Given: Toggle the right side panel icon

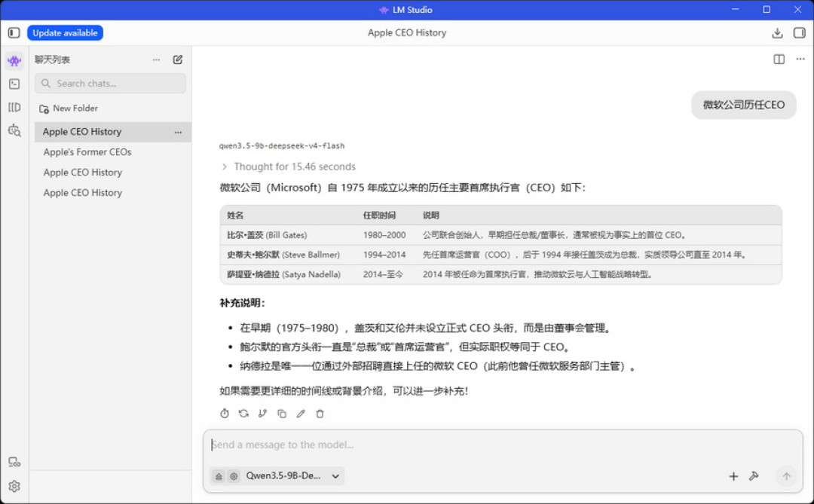Looking at the screenshot, I should click(x=800, y=32).
